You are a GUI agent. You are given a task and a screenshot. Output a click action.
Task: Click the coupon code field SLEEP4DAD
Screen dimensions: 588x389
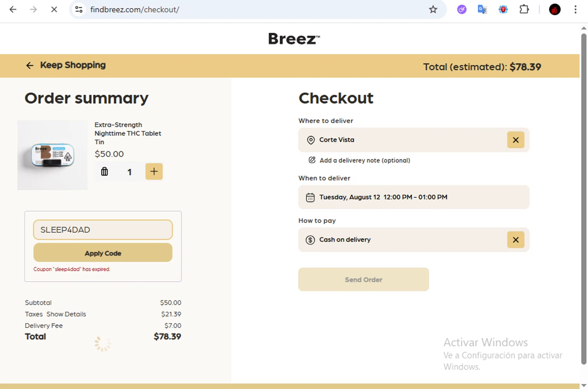[x=103, y=230]
